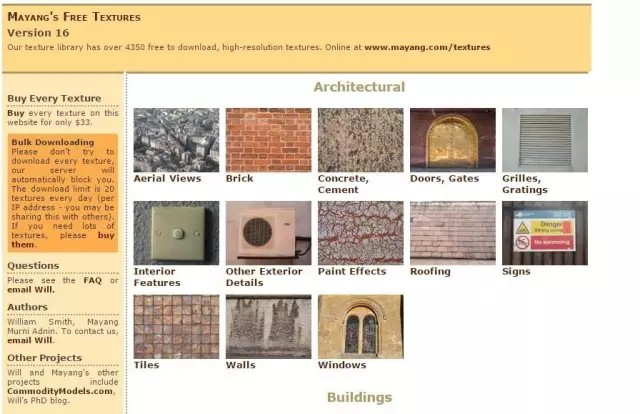Click the Buy Every Texture heading
Screen dimensions: 640x414
pos(54,98)
